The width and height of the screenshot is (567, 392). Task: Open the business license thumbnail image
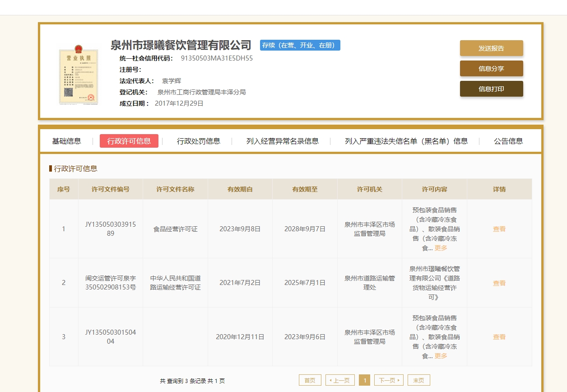79,75
